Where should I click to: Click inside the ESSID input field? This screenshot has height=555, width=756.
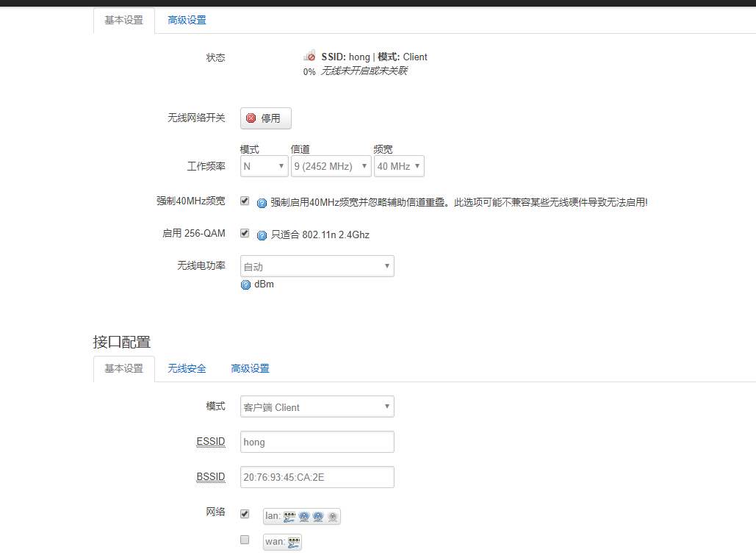tap(317, 442)
